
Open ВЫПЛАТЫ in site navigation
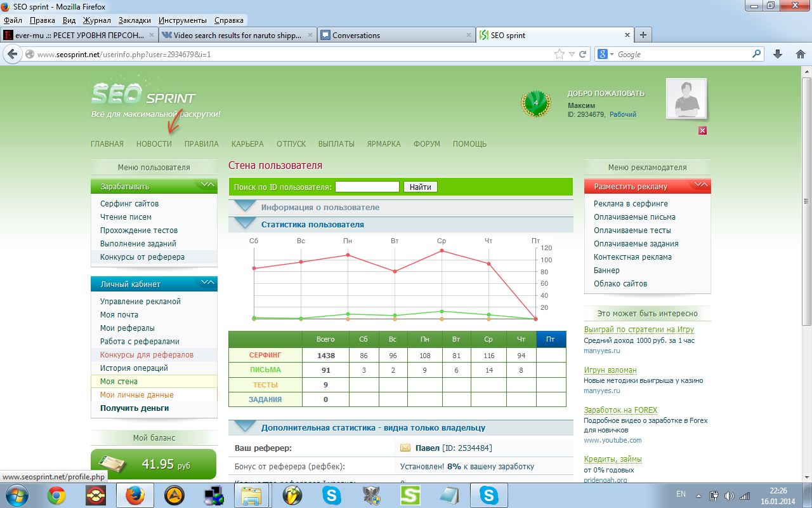point(336,144)
